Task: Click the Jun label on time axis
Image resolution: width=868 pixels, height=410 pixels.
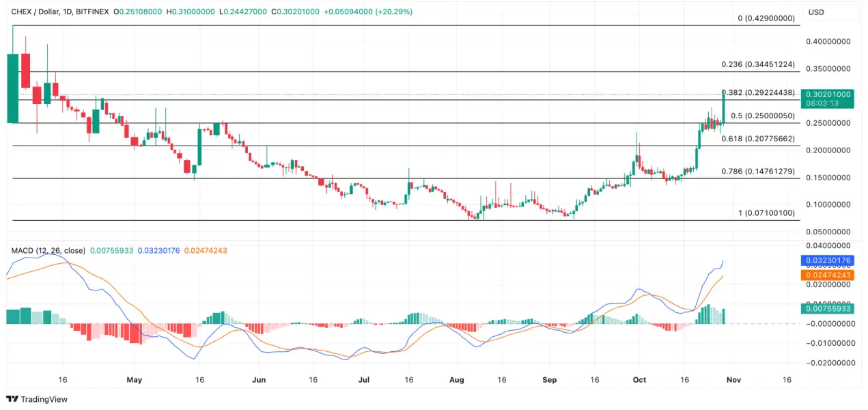Action: point(259,379)
